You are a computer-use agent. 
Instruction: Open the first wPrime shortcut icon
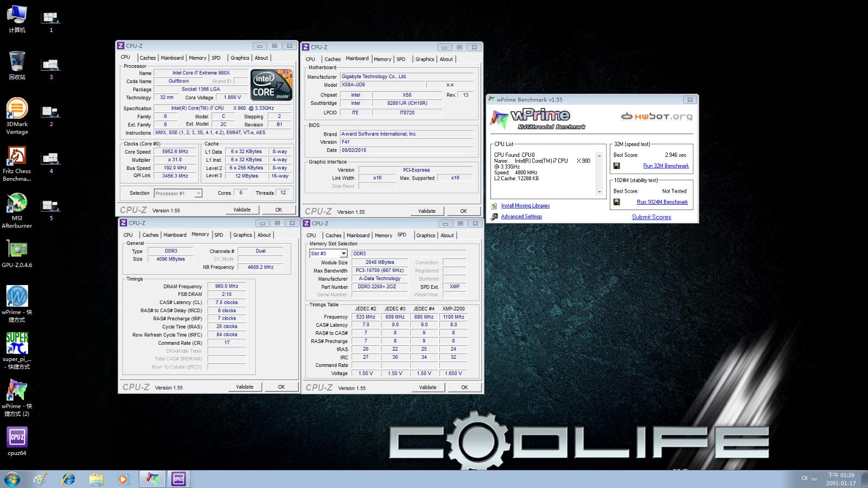17,304
